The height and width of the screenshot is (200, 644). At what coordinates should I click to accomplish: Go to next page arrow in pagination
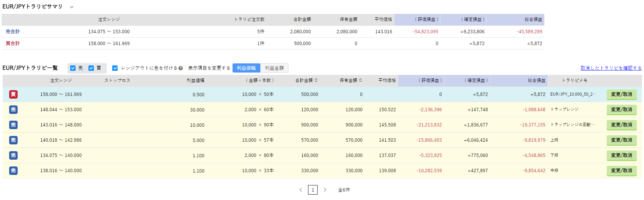325,190
